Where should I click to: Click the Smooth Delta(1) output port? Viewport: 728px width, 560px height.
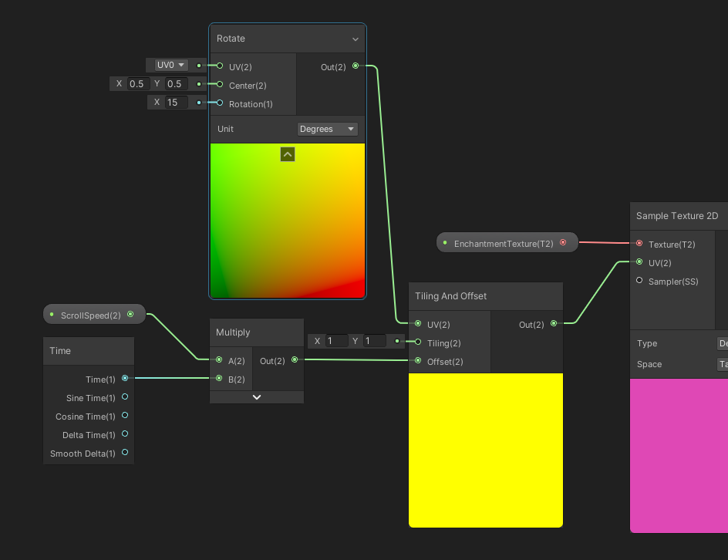[x=124, y=453]
